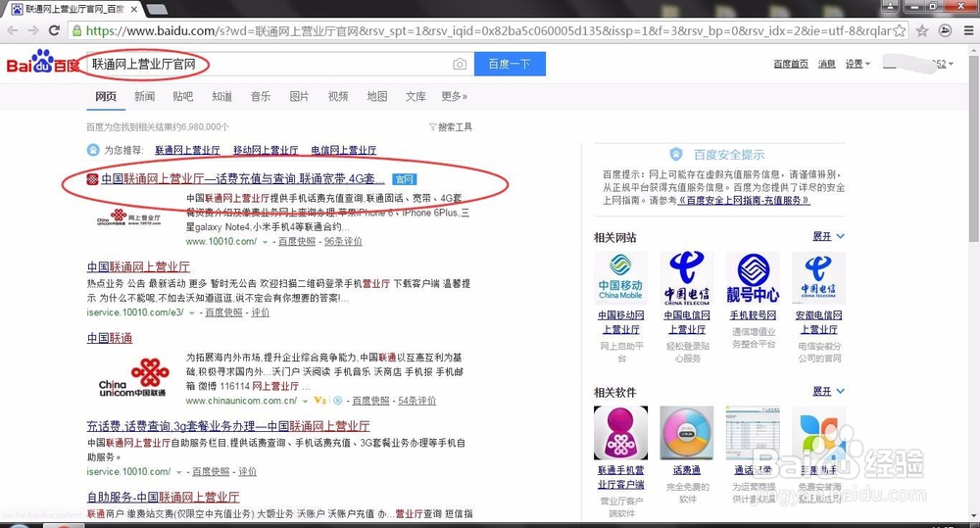Open dropdown arrow next to iservice.10010.com/e3/
The height and width of the screenshot is (528, 980).
coord(192,312)
